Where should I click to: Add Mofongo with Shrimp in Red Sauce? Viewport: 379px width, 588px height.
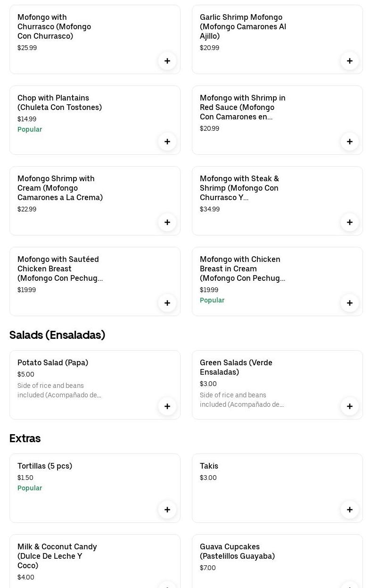pyautogui.click(x=350, y=142)
